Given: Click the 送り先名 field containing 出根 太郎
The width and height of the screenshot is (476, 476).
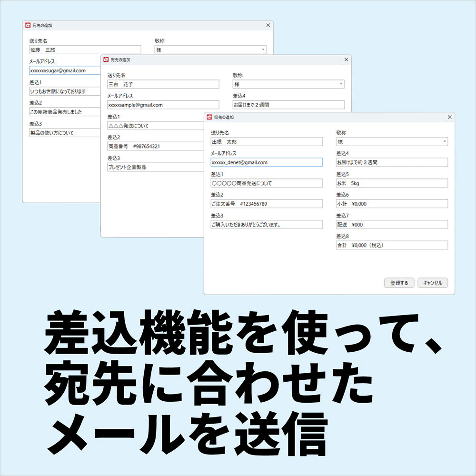Looking at the screenshot, I should [x=267, y=141].
